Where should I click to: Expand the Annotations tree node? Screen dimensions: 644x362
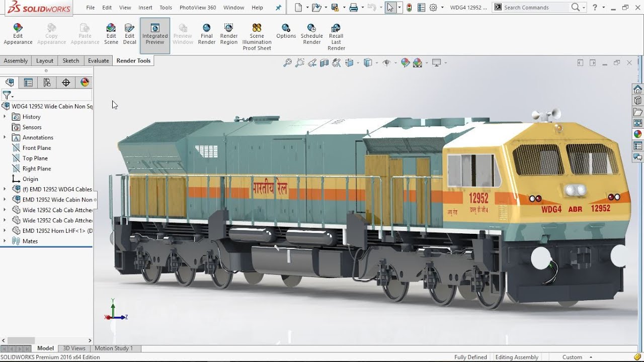[x=5, y=137]
